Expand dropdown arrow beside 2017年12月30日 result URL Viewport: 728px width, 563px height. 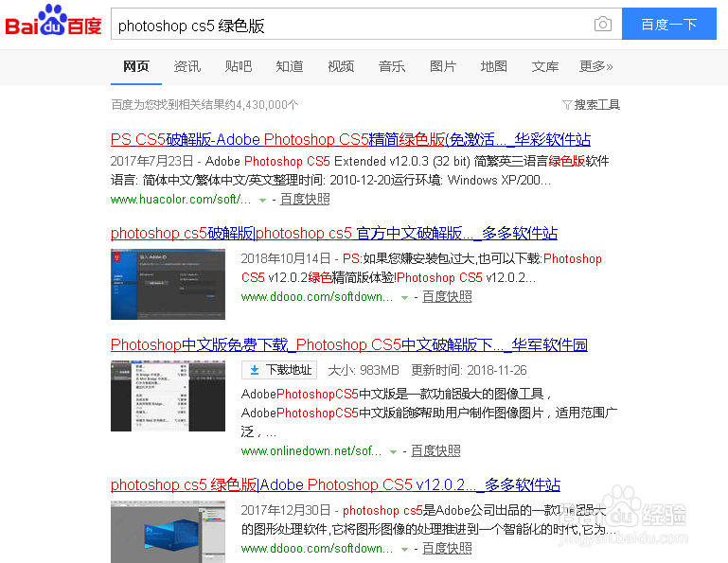[x=404, y=550]
